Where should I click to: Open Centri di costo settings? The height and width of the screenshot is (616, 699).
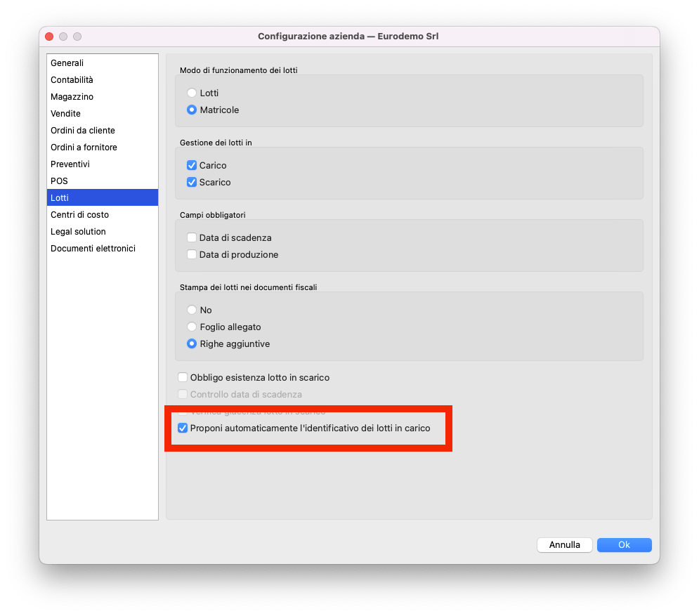79,215
